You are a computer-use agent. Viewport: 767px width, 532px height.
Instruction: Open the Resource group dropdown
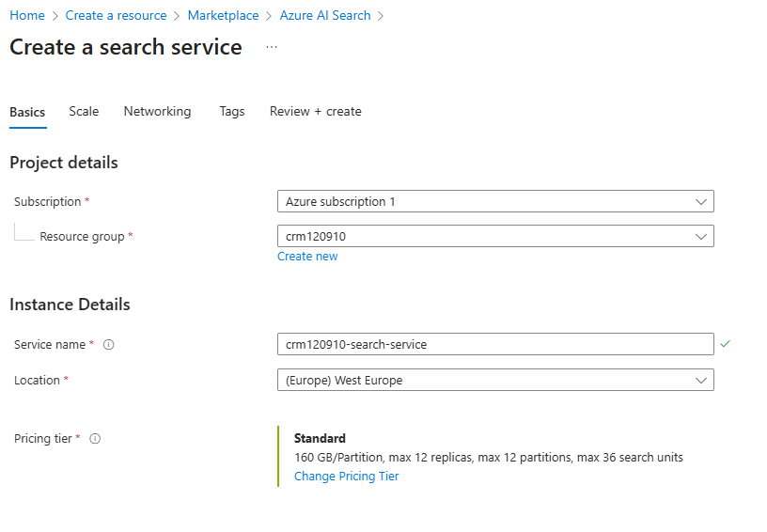pos(495,236)
